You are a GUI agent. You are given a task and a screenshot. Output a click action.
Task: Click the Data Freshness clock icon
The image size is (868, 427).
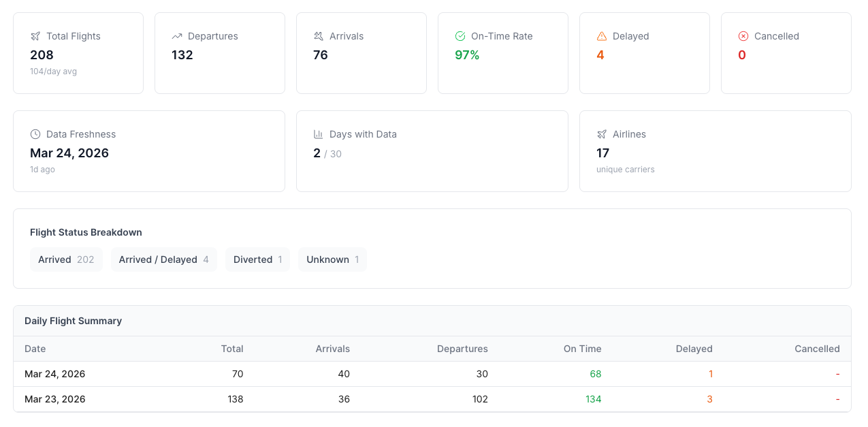[x=35, y=134]
